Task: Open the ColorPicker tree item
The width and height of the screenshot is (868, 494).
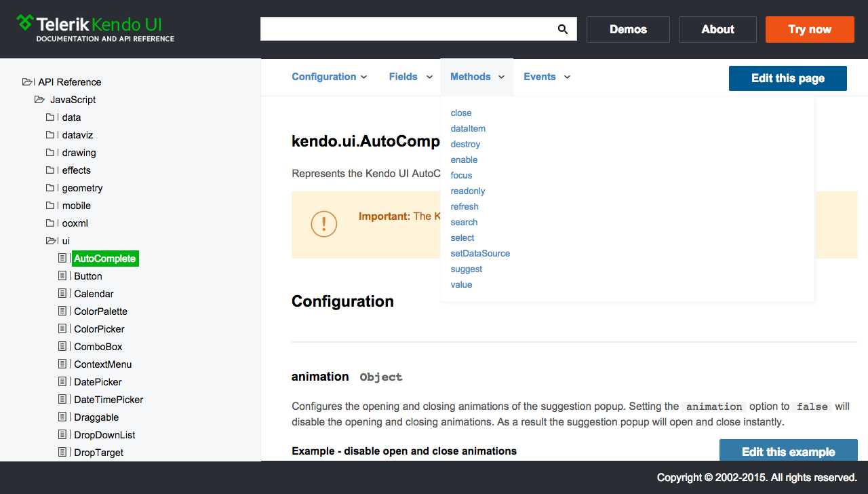Action: click(99, 329)
